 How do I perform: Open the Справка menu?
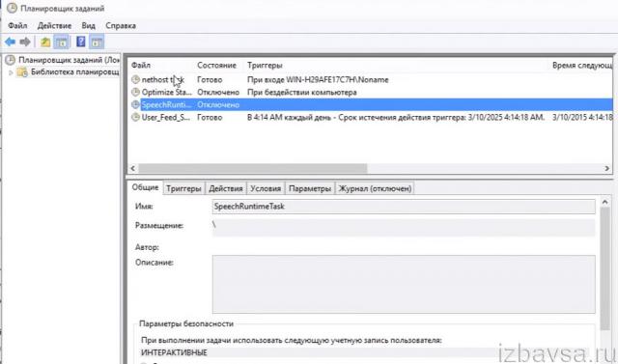tap(121, 26)
